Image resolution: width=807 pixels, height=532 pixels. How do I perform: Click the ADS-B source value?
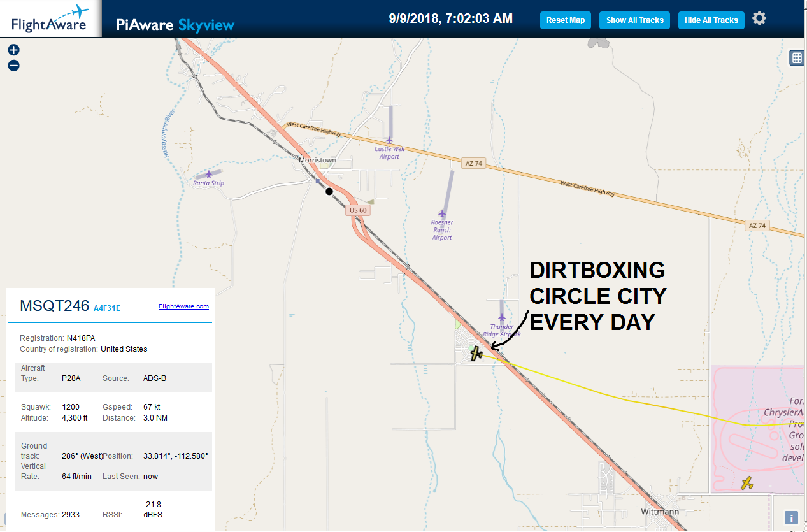(x=155, y=378)
